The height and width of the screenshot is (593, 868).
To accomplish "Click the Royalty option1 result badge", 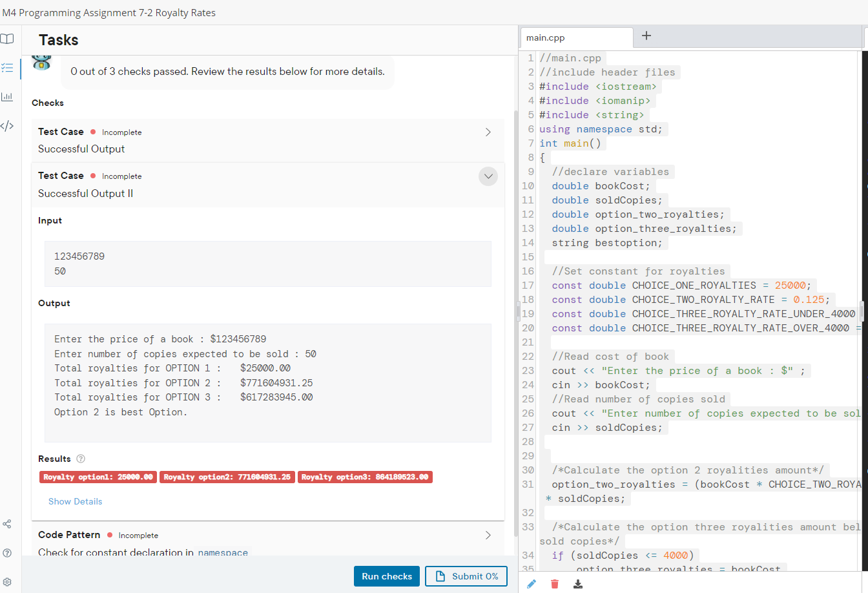I will [98, 477].
